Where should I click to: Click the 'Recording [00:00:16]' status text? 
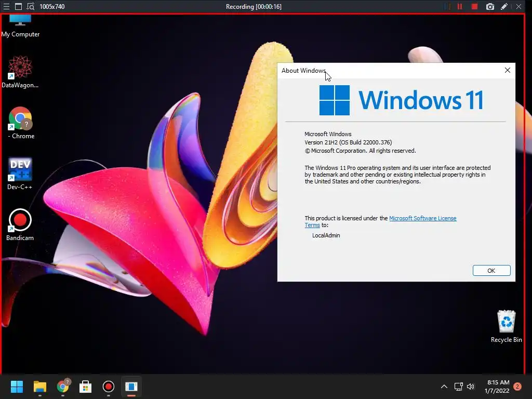coord(254,6)
